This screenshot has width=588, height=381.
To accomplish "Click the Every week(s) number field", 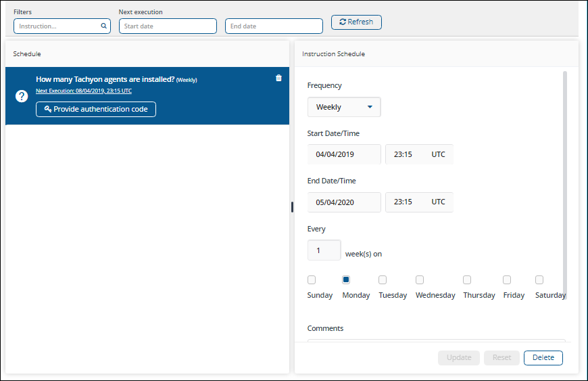I will tap(324, 250).
